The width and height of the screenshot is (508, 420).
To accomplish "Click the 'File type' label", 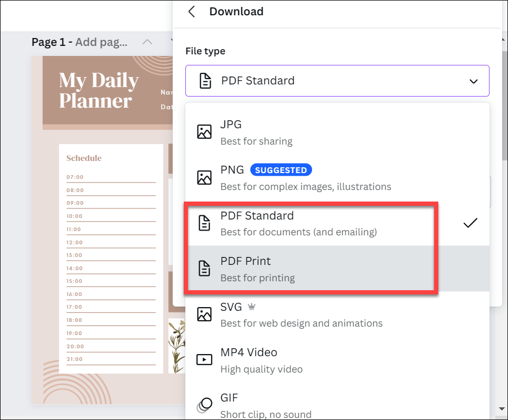I will click(205, 51).
